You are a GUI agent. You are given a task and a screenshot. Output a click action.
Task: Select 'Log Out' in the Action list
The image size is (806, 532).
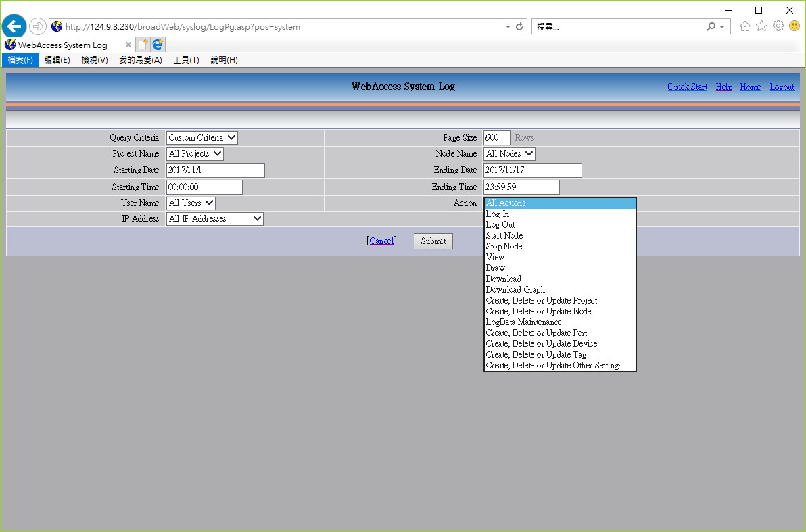click(560, 225)
